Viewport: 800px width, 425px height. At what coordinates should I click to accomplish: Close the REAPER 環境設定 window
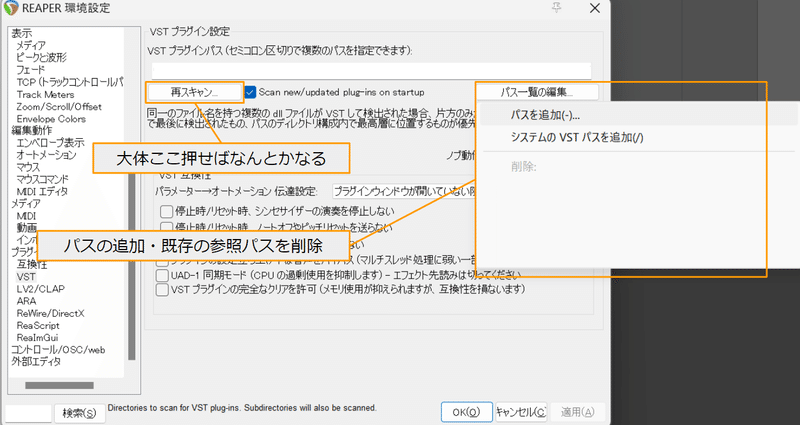(594, 8)
